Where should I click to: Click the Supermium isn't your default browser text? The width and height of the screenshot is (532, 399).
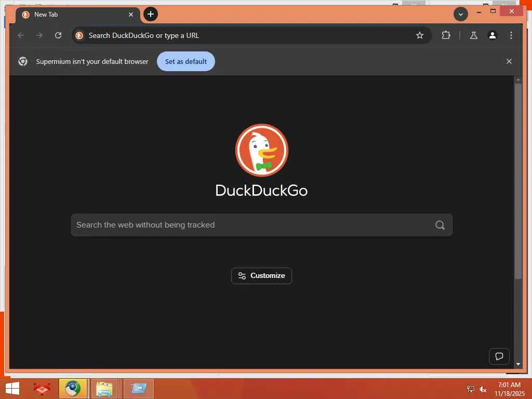(x=92, y=61)
